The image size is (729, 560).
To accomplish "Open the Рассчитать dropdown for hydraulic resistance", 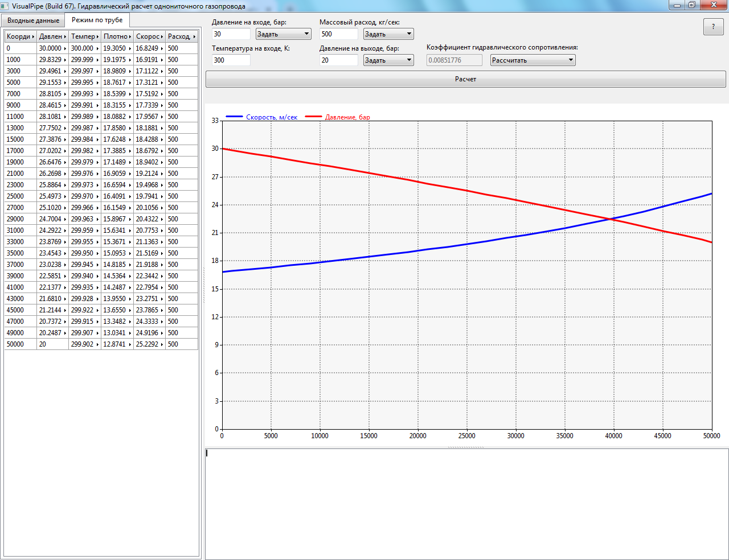I will pyautogui.click(x=533, y=60).
